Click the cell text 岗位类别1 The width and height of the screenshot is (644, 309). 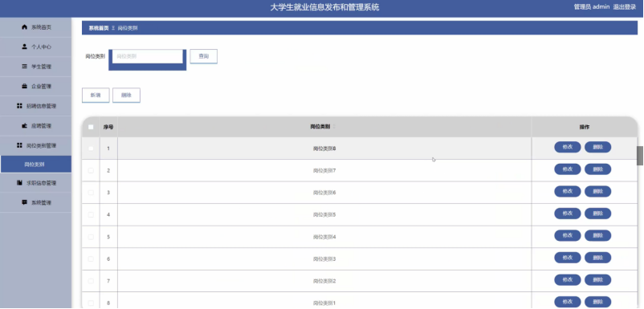pos(324,303)
